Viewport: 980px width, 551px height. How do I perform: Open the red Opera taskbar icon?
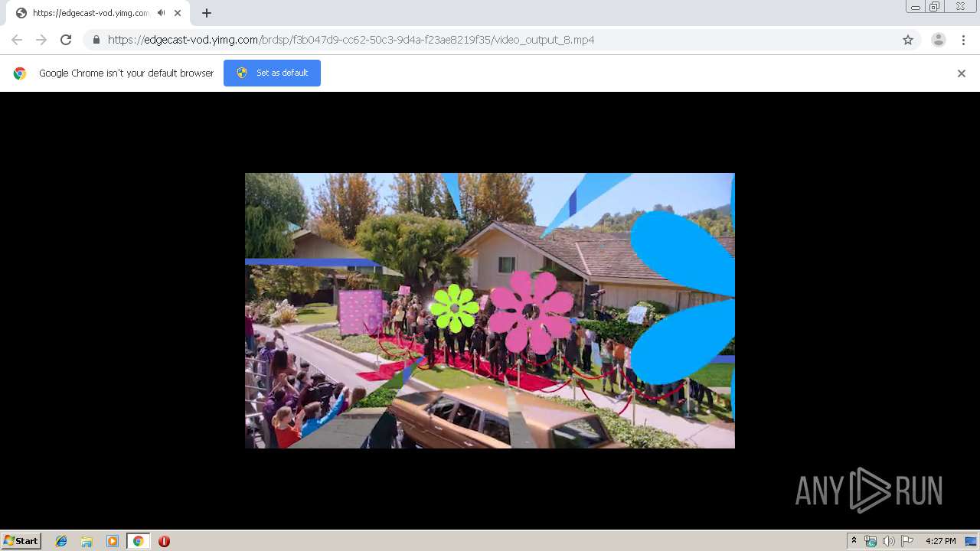pos(164,541)
